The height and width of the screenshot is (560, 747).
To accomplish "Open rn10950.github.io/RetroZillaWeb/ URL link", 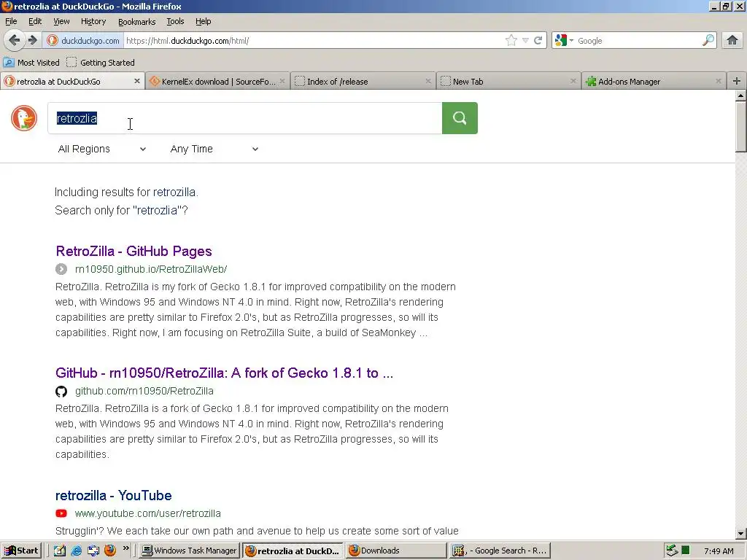I will point(151,269).
